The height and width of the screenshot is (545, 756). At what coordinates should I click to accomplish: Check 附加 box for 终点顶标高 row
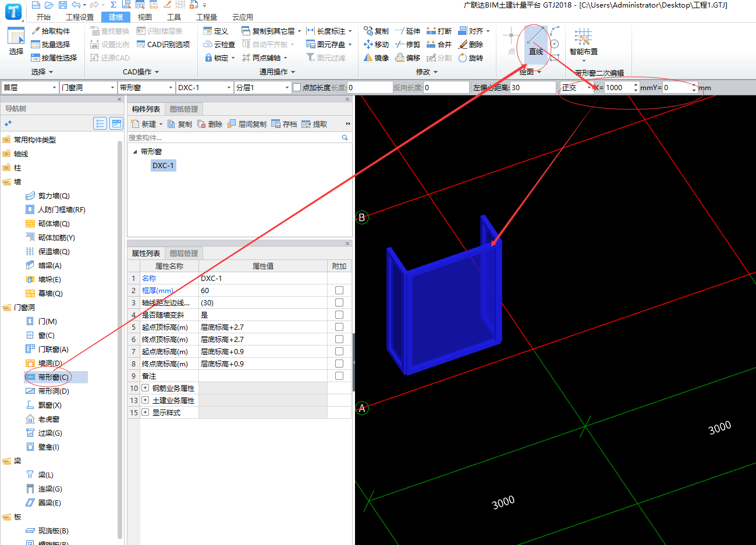(x=339, y=339)
